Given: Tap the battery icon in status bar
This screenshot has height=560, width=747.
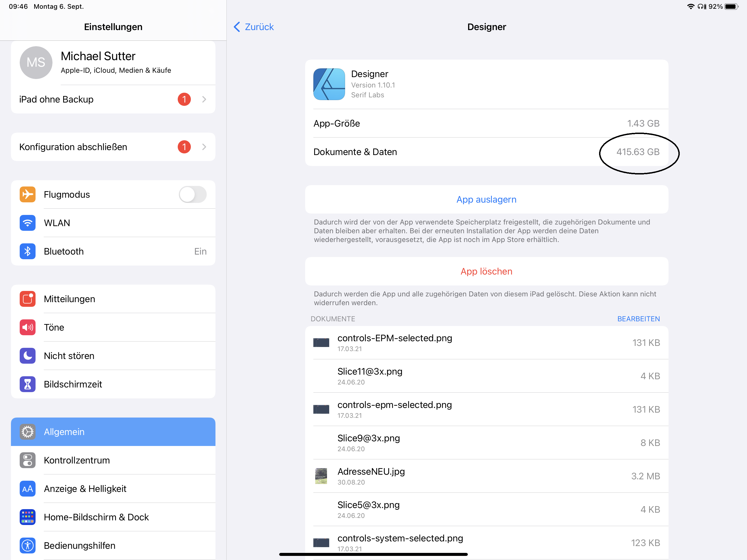Looking at the screenshot, I should coord(731,6).
